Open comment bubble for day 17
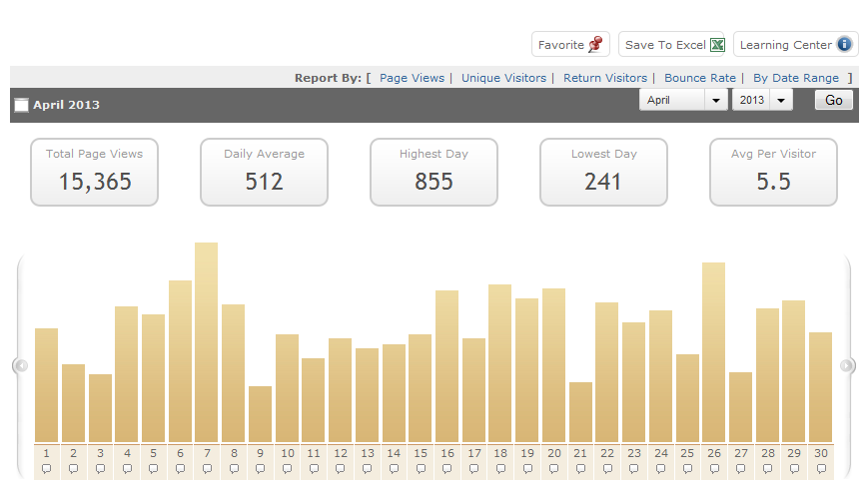The image size is (868, 491). tap(473, 469)
